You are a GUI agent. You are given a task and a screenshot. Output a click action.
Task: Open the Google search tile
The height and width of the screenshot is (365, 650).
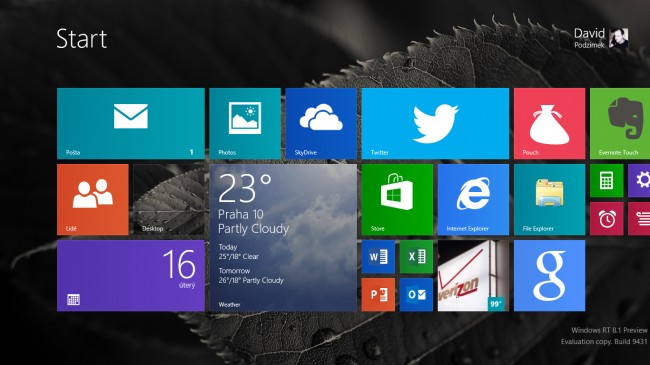pyautogui.click(x=549, y=275)
